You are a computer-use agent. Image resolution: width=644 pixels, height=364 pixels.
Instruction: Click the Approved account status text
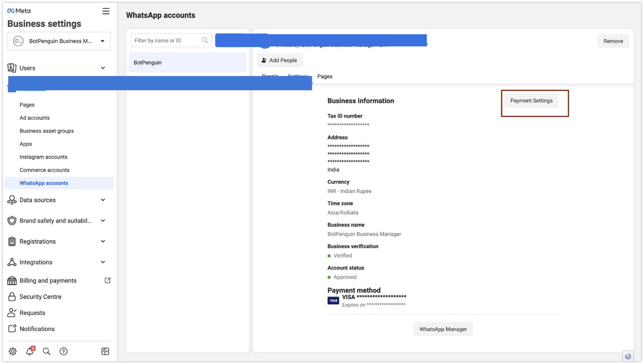pos(345,277)
